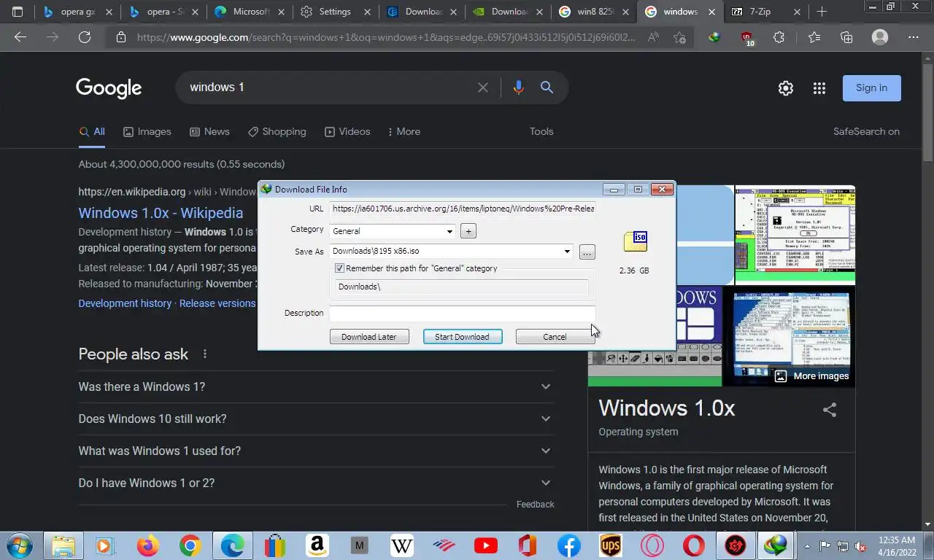Add this page to favorites star
This screenshot has width=934, height=560.
[680, 37]
